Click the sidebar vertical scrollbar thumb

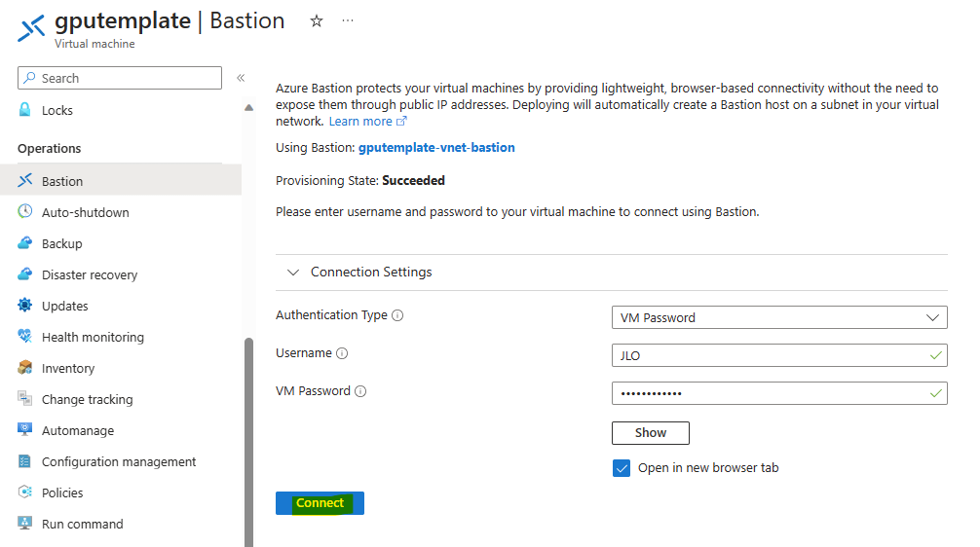(x=248, y=442)
